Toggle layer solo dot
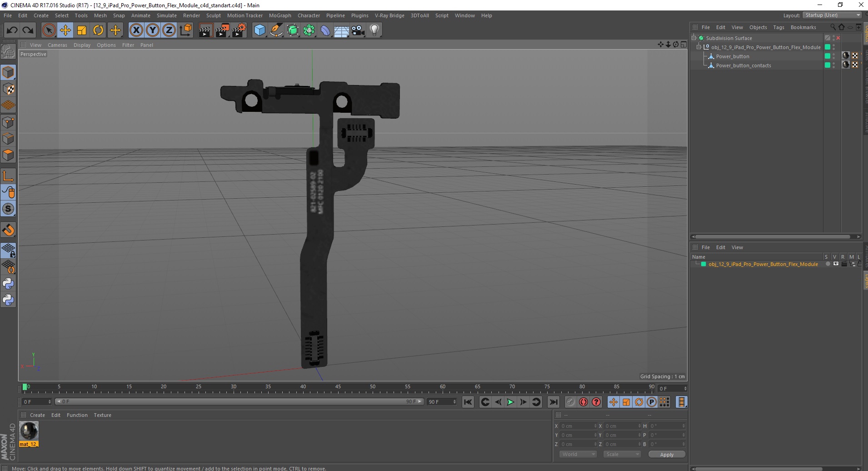Screen dimensions: 868x471 click(828, 264)
